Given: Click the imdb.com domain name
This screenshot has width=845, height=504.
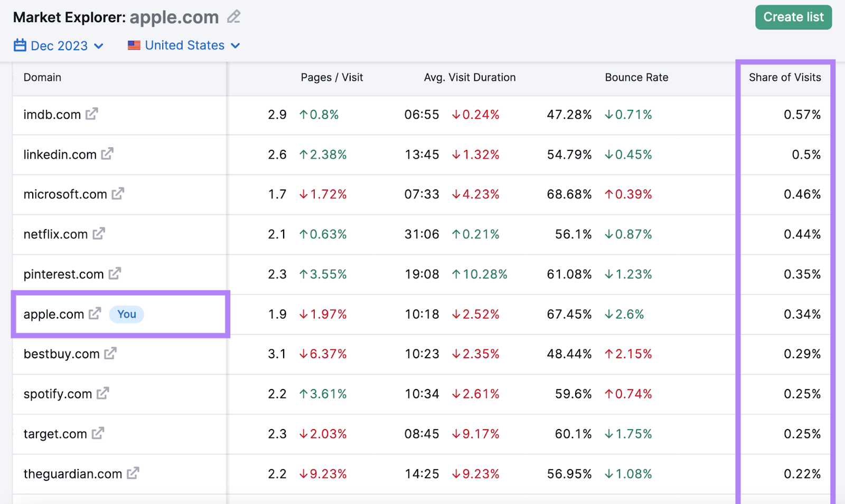Looking at the screenshot, I should [52, 115].
